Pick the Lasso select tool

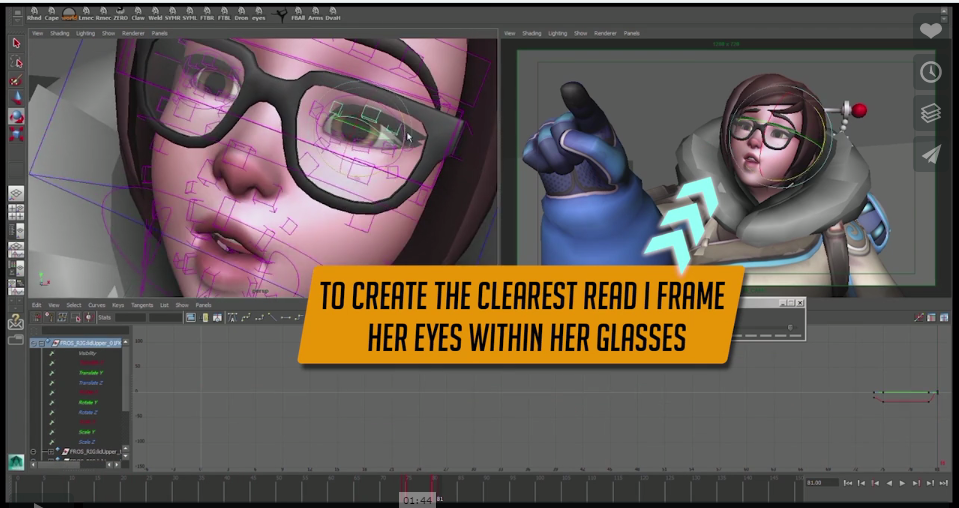pyautogui.click(x=17, y=62)
